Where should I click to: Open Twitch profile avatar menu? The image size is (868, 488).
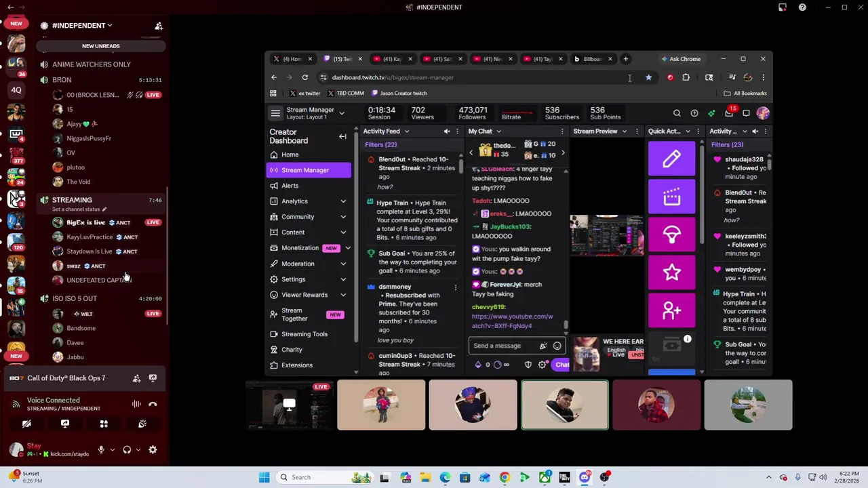[763, 113]
